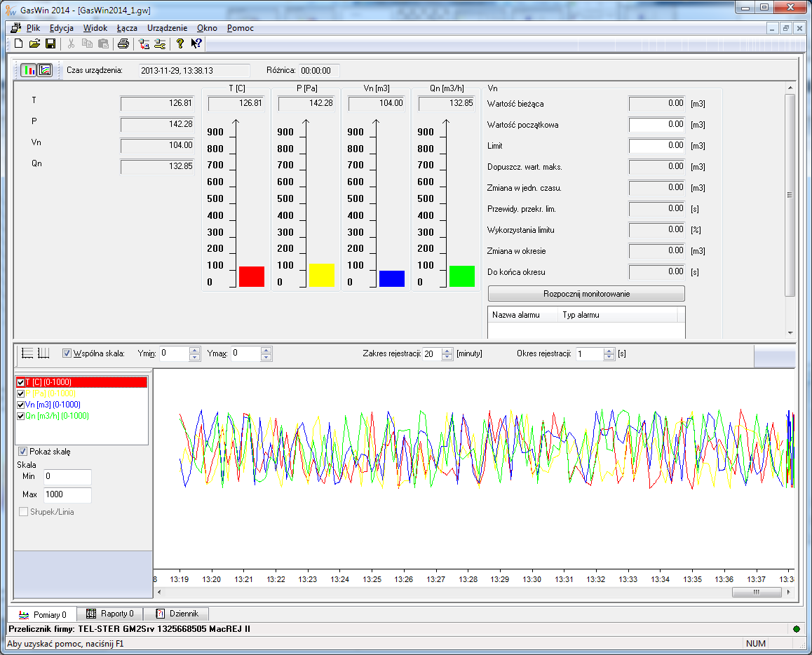The height and width of the screenshot is (655, 812).
Task: Click the Limit input field
Action: point(657,145)
